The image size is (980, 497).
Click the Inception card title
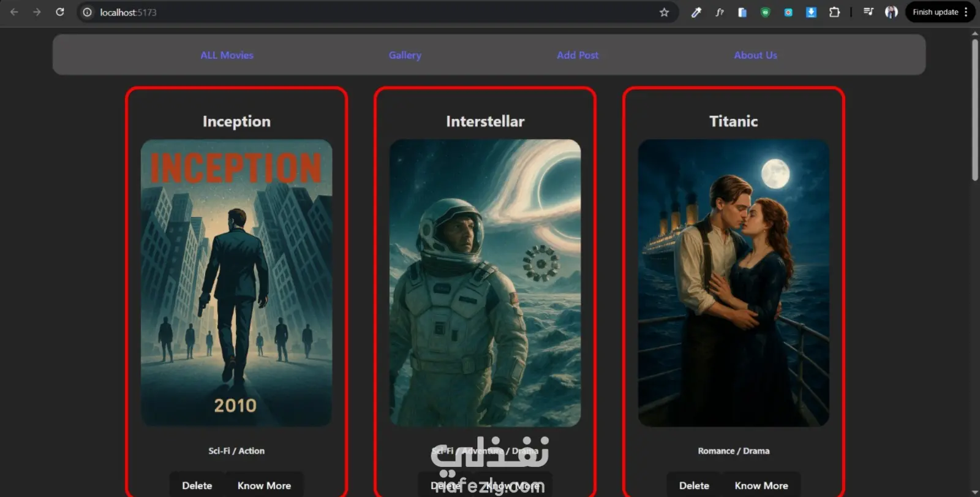click(236, 121)
